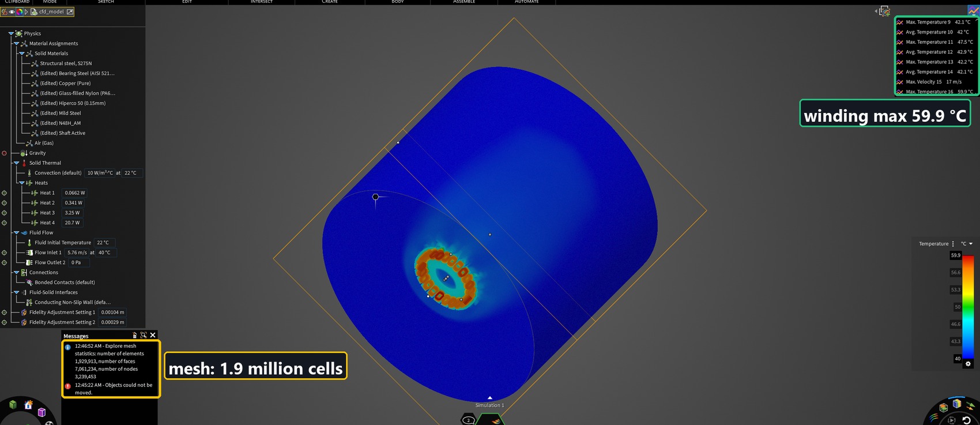Click the Solid Thermal thermometer icon
The image size is (980, 425).
(24, 163)
